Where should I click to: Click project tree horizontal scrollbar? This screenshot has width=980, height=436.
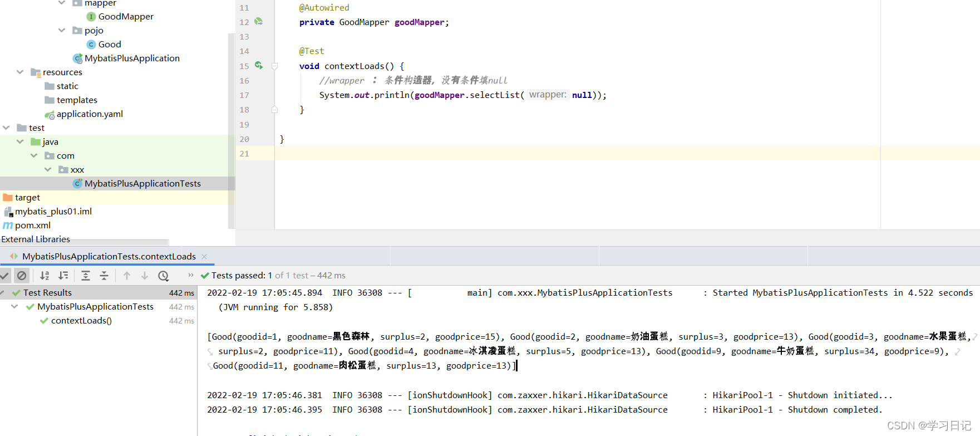pyautogui.click(x=85, y=242)
